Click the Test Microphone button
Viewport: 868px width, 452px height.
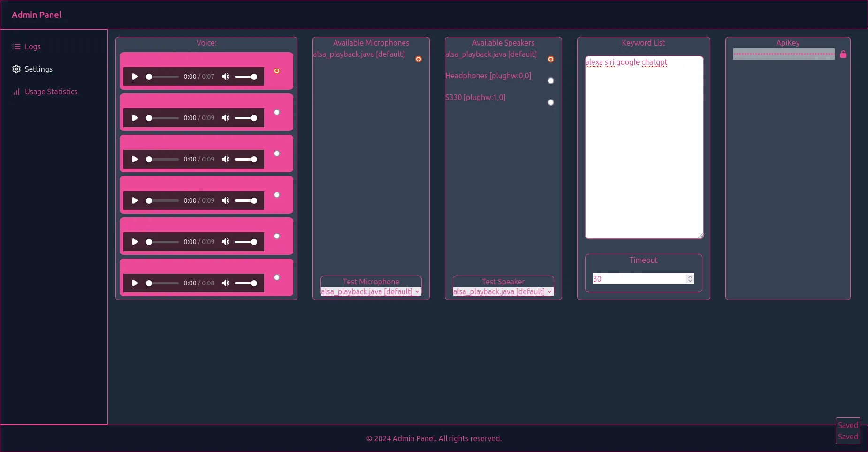click(x=371, y=282)
